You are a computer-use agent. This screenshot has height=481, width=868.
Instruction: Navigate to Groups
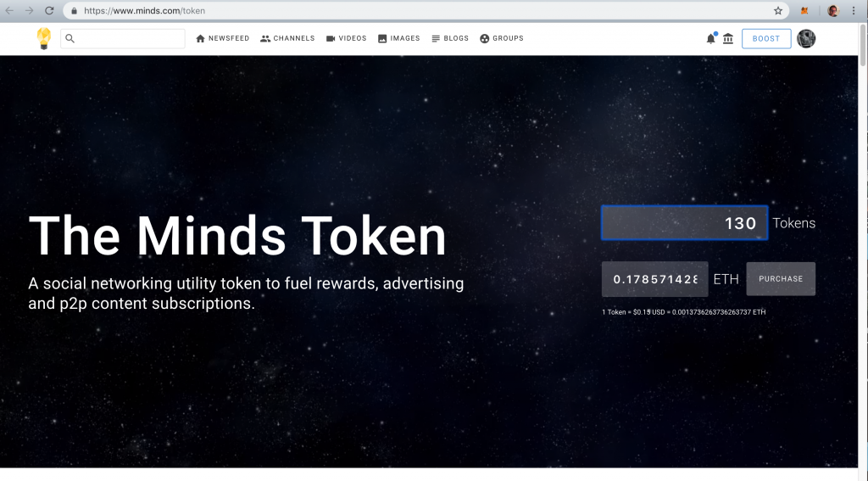pos(502,38)
